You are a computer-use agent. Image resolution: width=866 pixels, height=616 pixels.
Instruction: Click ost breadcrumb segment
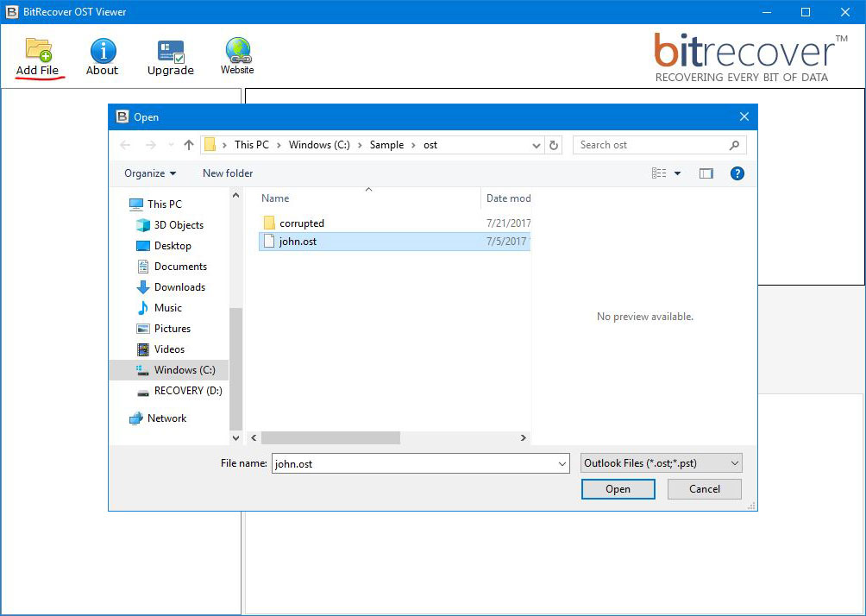[x=430, y=145]
